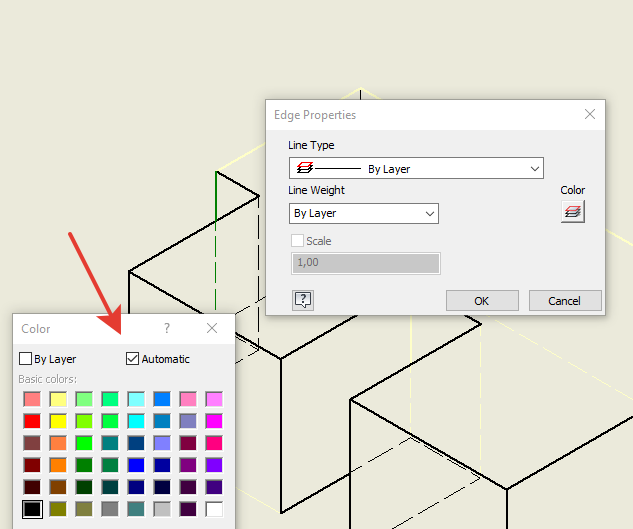Toggle the Scale checkbox

pyautogui.click(x=298, y=241)
